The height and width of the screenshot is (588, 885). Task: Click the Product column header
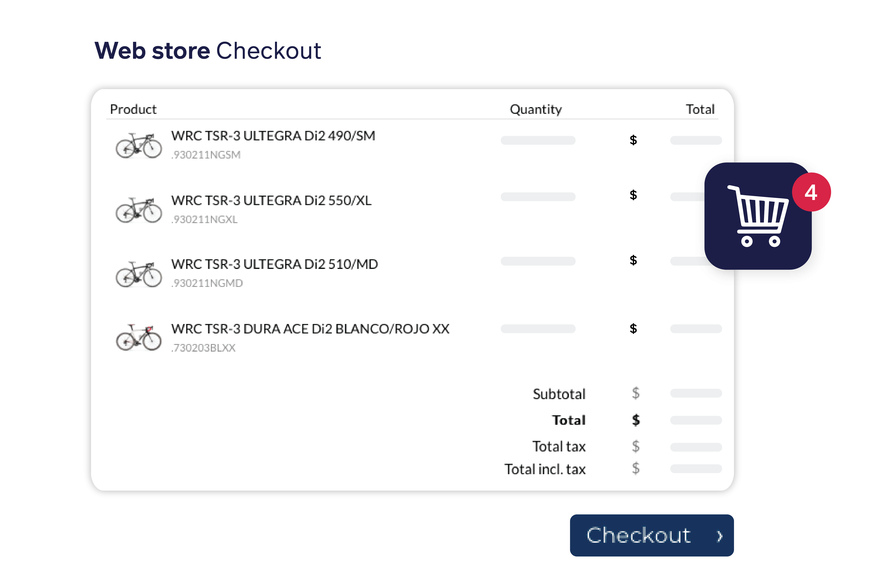[x=133, y=109]
